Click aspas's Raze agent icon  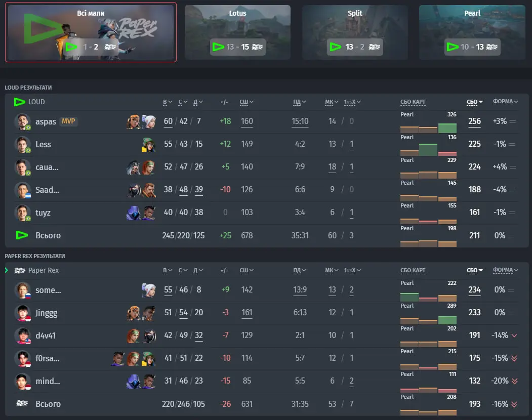click(x=133, y=121)
